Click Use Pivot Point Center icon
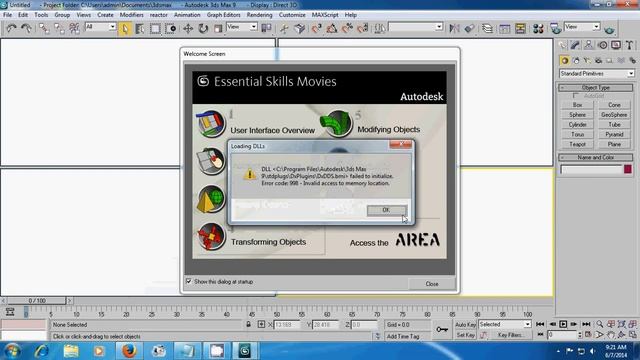 (x=267, y=28)
